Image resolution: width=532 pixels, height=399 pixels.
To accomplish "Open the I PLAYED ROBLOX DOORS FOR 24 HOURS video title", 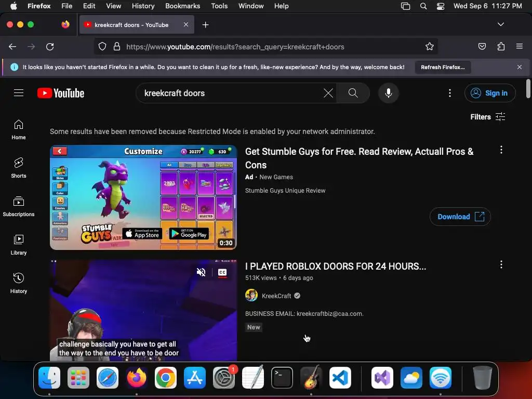I will click(336, 267).
